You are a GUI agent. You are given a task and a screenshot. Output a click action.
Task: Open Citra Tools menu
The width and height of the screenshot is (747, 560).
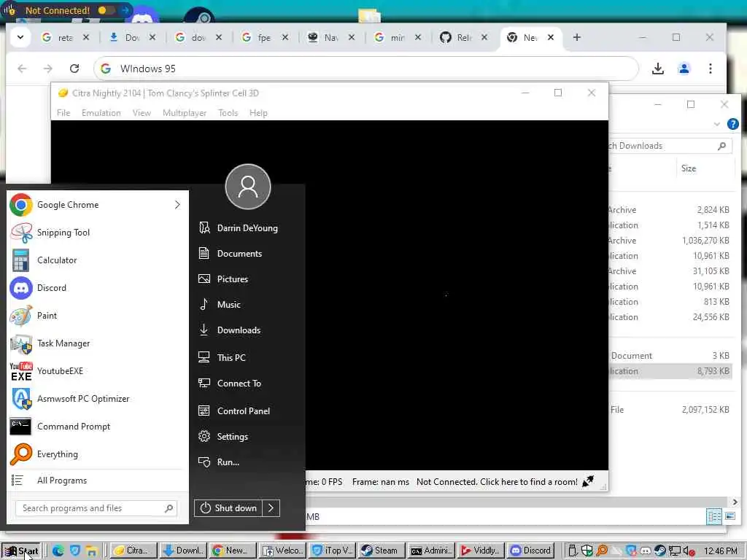[x=228, y=113]
